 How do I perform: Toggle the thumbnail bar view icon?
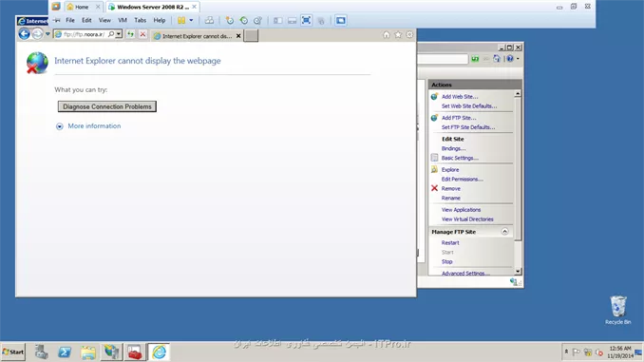pos(292,20)
